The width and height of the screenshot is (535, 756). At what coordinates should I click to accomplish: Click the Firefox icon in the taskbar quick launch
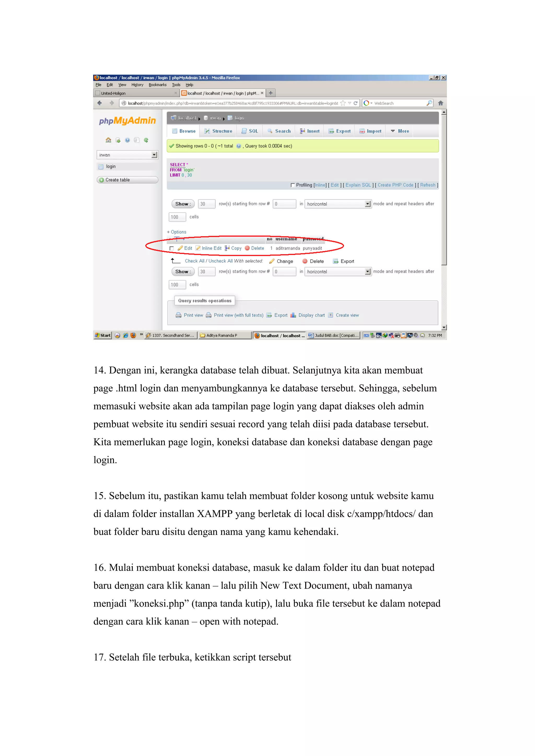point(133,335)
